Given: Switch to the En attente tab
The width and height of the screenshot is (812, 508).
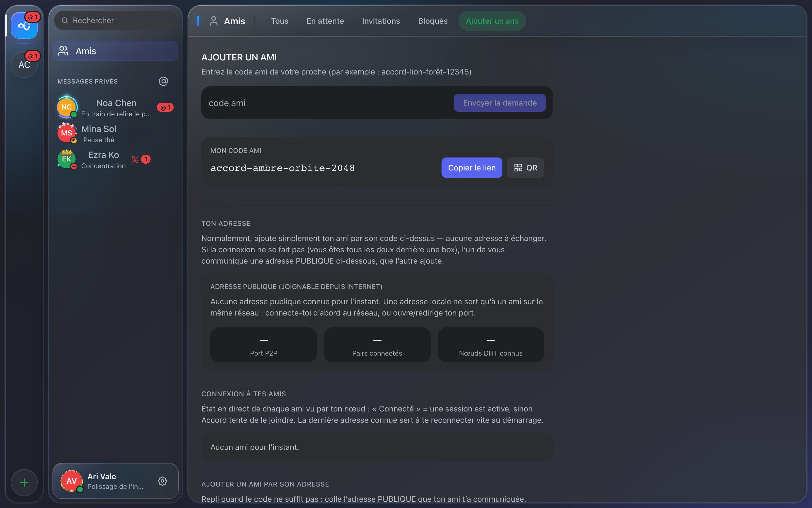Looking at the screenshot, I should 325,21.
